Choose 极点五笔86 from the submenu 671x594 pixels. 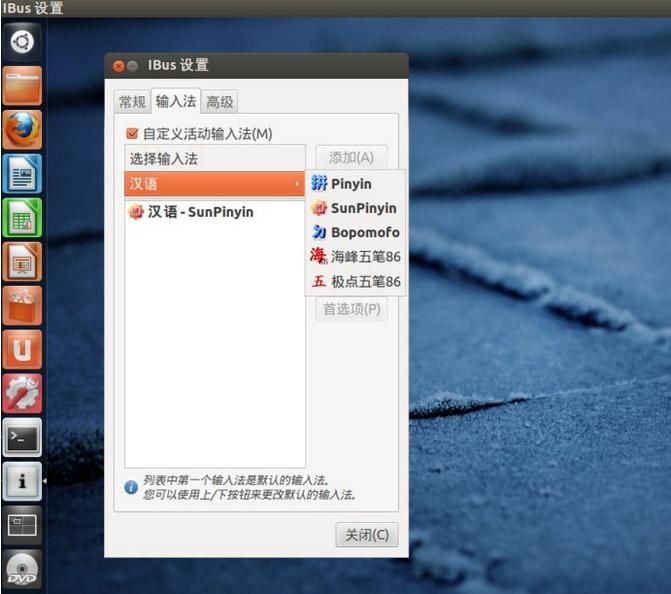(x=355, y=282)
